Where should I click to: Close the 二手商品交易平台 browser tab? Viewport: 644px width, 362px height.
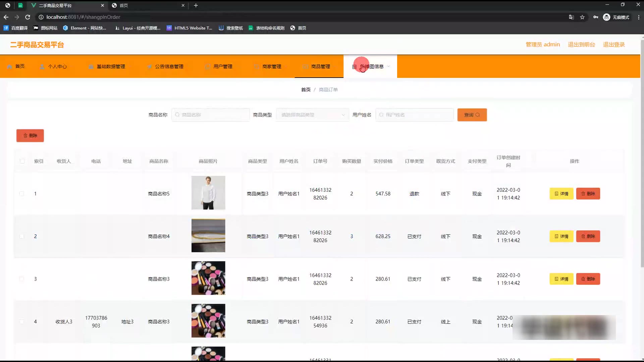click(x=103, y=5)
